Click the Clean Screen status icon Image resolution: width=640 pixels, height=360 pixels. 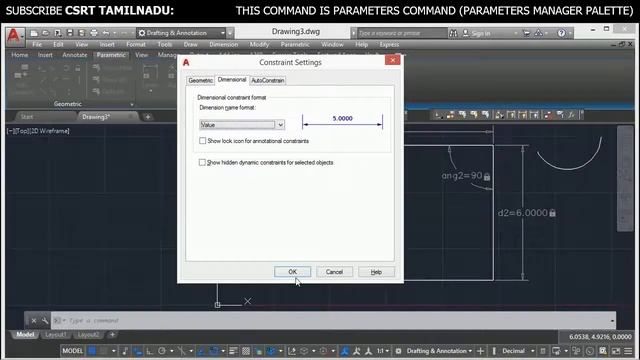click(x=616, y=351)
